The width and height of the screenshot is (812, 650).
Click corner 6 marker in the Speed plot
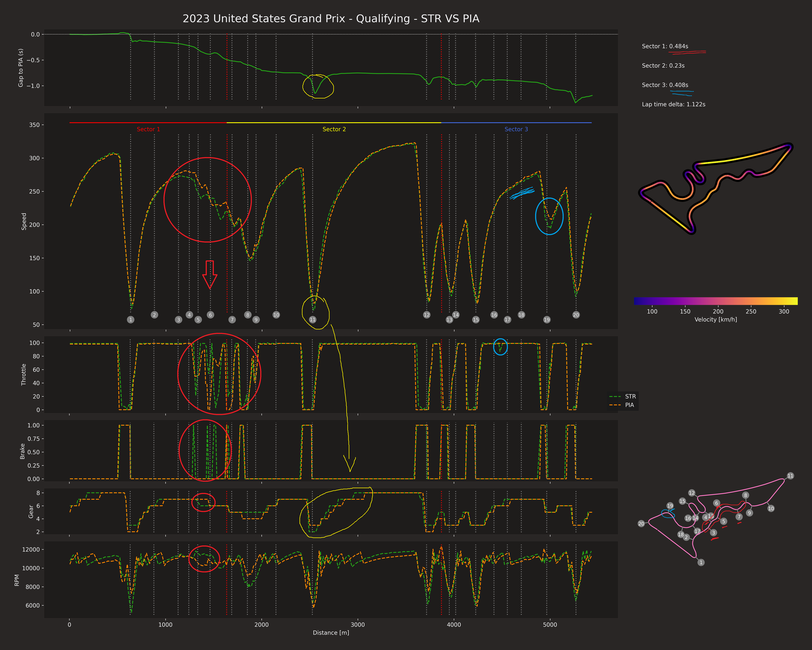pyautogui.click(x=211, y=315)
